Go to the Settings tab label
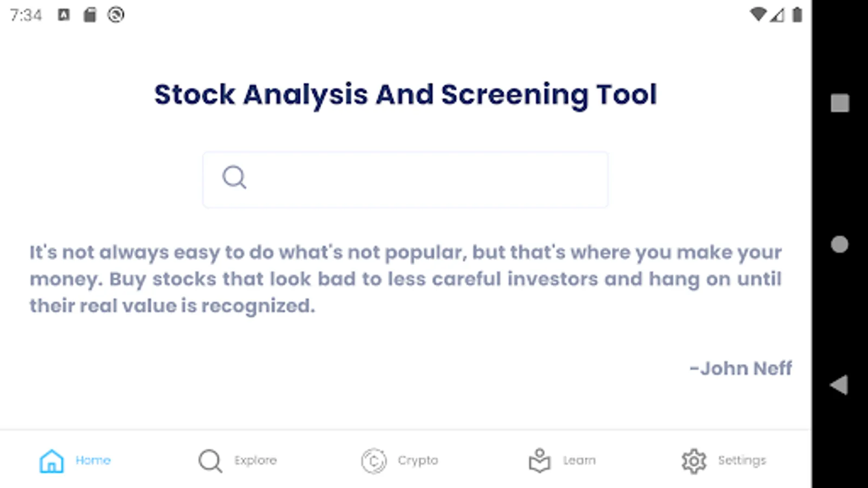 point(742,460)
